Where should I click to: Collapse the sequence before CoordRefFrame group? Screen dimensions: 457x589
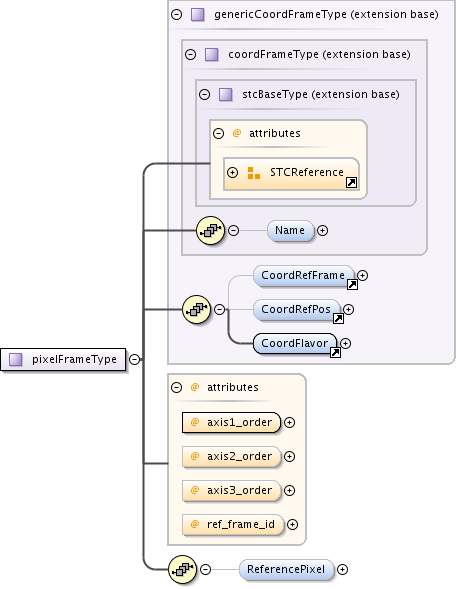(x=220, y=309)
